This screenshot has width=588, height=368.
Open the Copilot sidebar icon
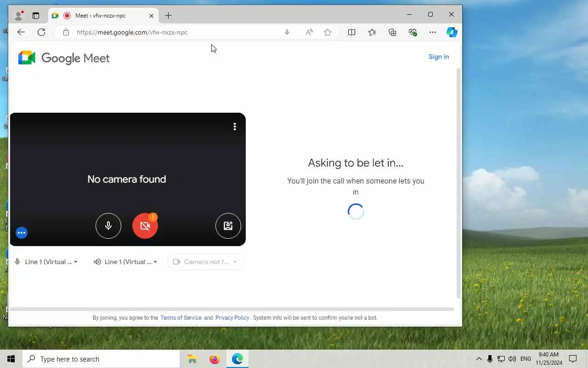[452, 32]
